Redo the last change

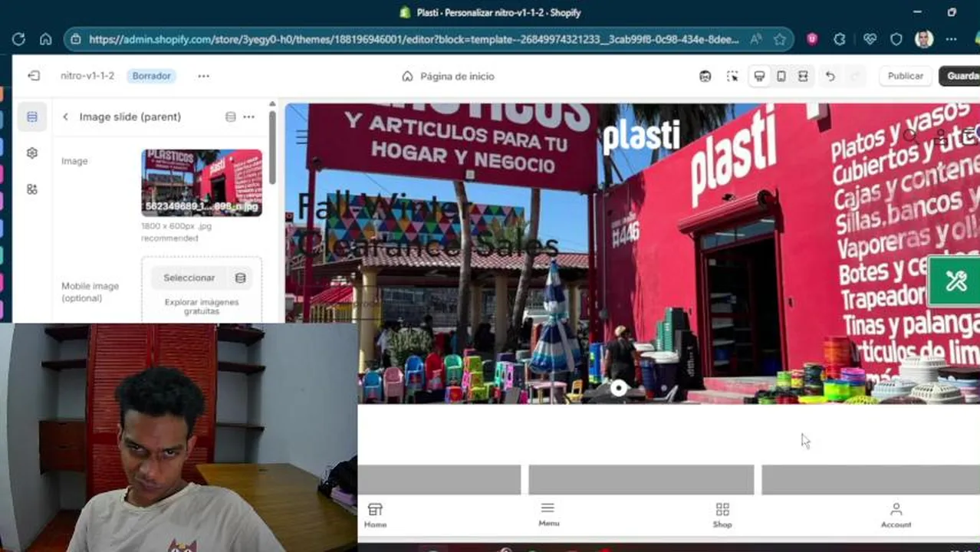pyautogui.click(x=856, y=76)
